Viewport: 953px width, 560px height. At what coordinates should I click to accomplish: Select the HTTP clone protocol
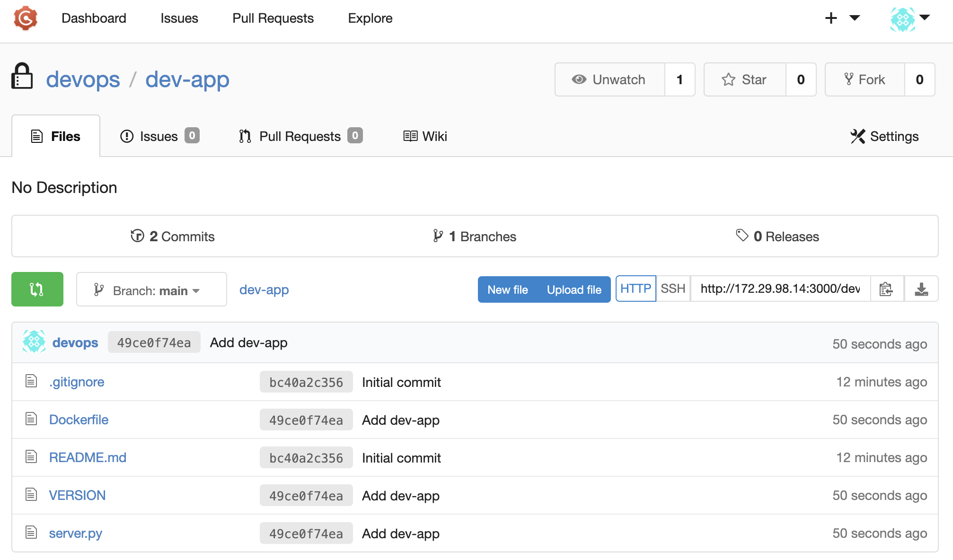[x=635, y=289]
